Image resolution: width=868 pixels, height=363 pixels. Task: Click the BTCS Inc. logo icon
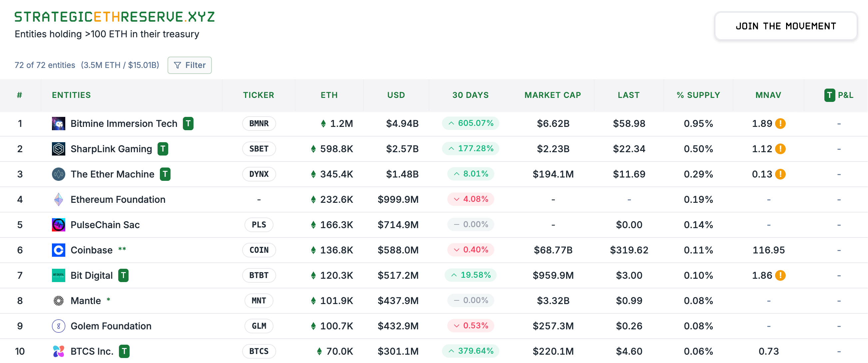coord(58,351)
